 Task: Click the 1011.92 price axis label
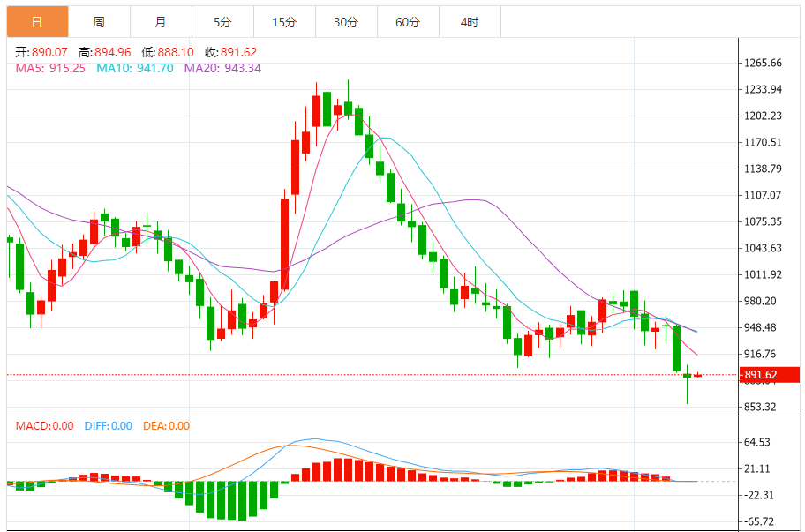[763, 274]
